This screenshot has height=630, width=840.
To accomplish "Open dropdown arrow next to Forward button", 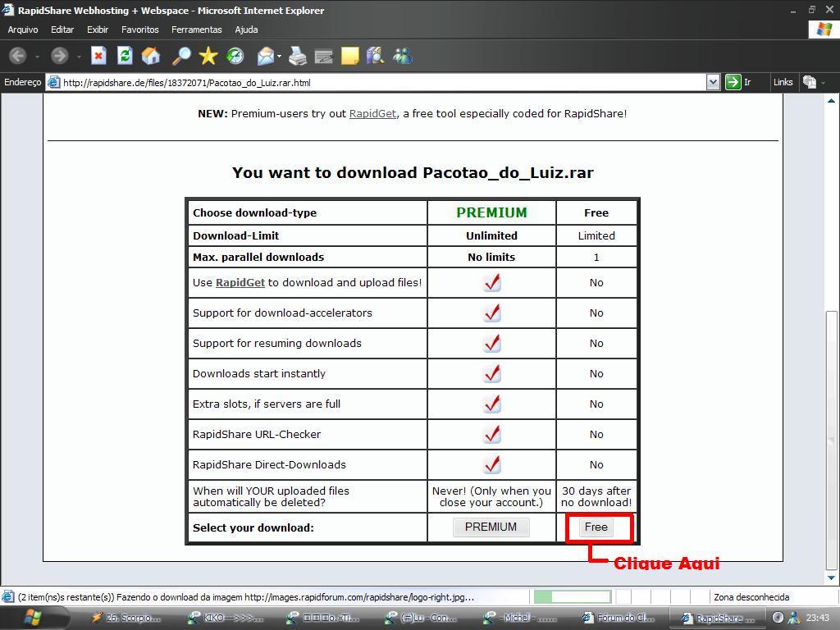I will (x=78, y=57).
